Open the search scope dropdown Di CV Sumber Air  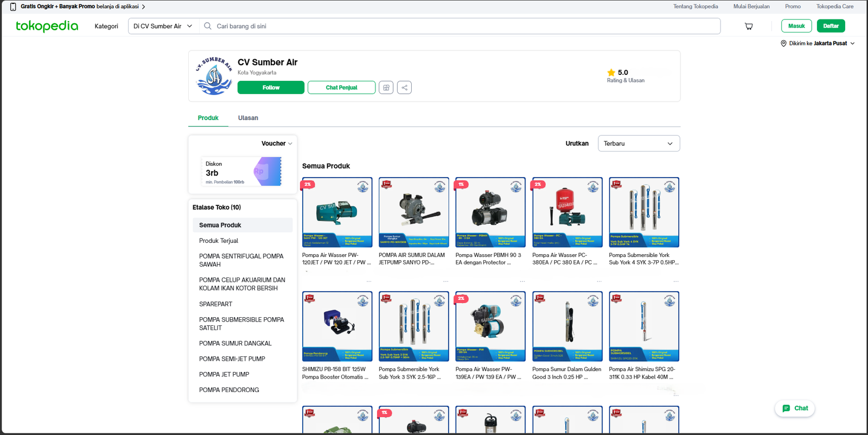163,26
